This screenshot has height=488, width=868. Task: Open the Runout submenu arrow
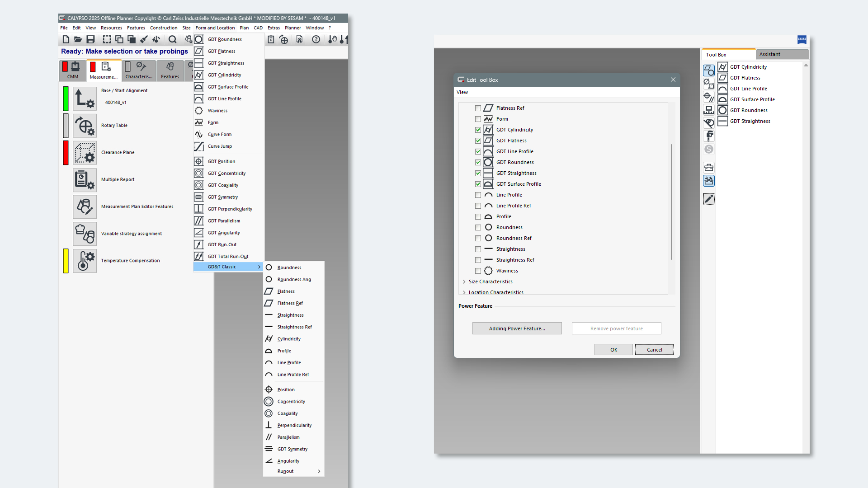pos(319,471)
